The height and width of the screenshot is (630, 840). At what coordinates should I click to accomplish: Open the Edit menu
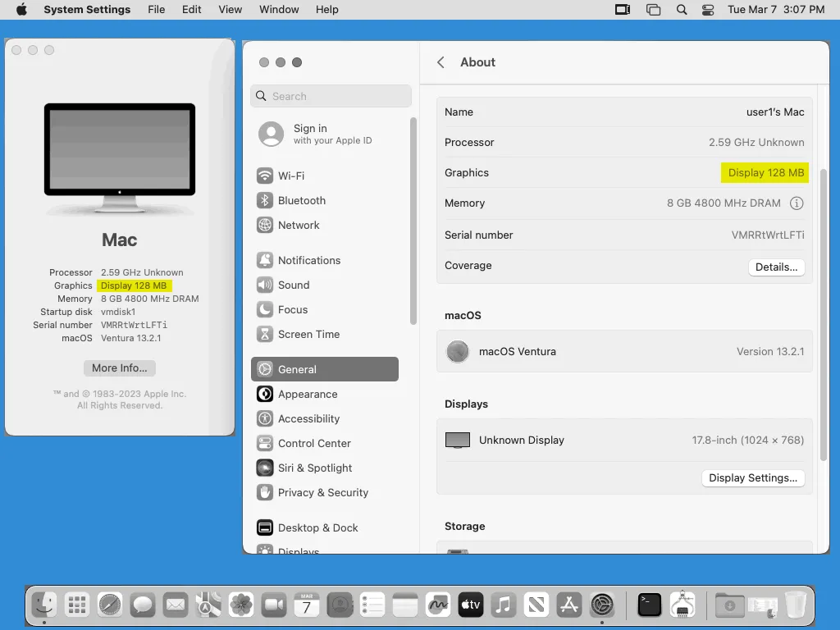tap(192, 10)
